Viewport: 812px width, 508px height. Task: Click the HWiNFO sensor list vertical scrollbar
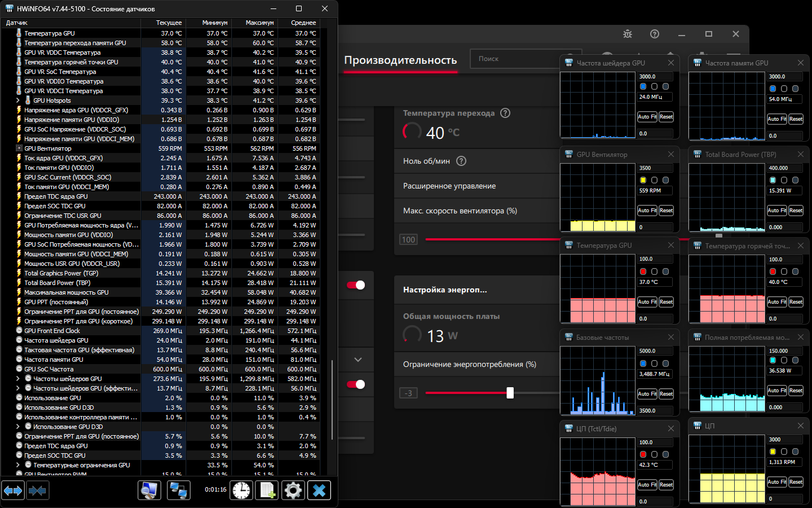(332, 400)
